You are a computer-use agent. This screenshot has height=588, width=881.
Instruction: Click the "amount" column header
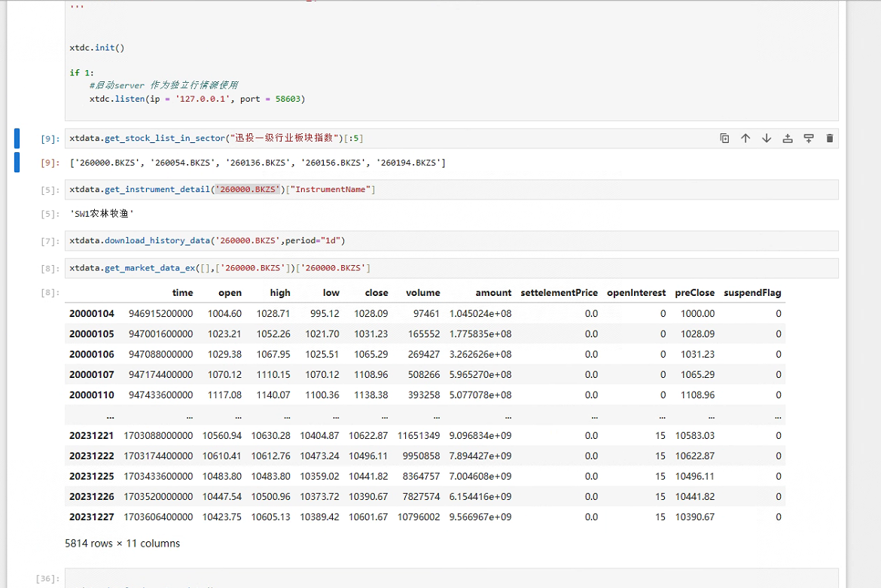493,293
